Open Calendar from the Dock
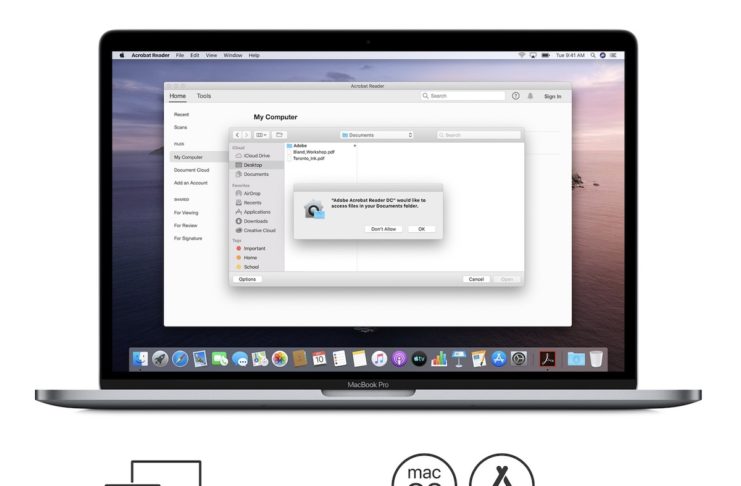 click(x=319, y=359)
